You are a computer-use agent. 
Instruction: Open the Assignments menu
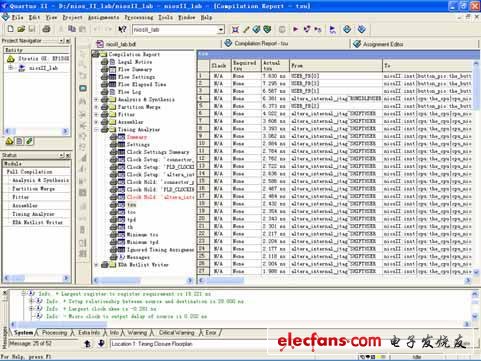click(x=103, y=17)
